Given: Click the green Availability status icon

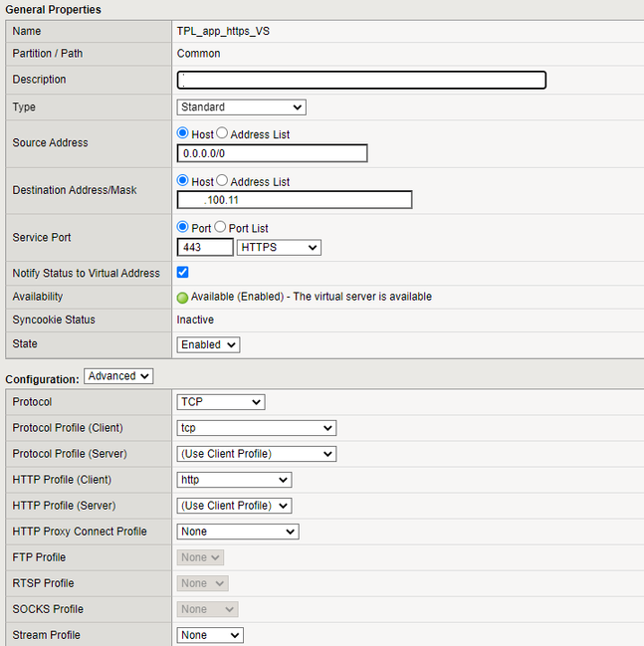Looking at the screenshot, I should point(183,297).
